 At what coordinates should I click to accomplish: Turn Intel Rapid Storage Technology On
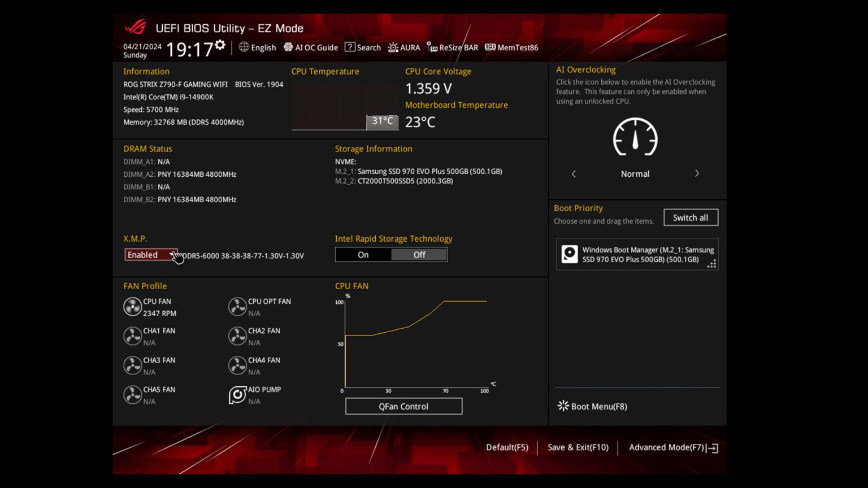[363, 255]
